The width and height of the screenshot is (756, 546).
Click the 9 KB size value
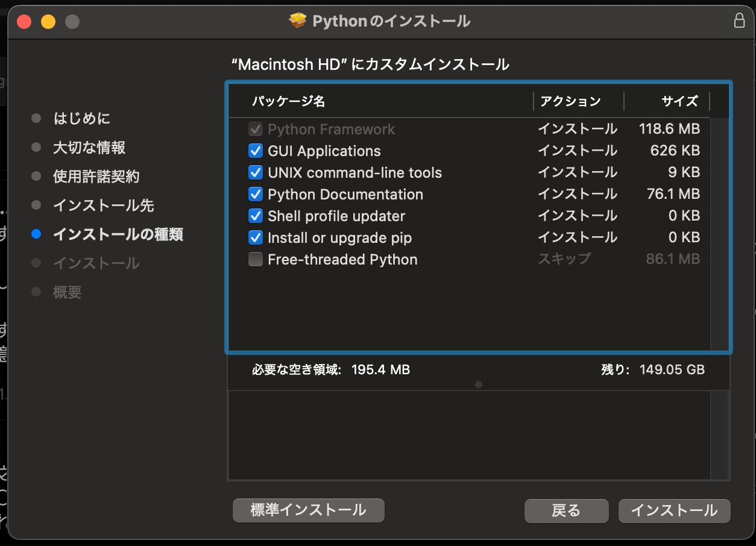tap(684, 172)
